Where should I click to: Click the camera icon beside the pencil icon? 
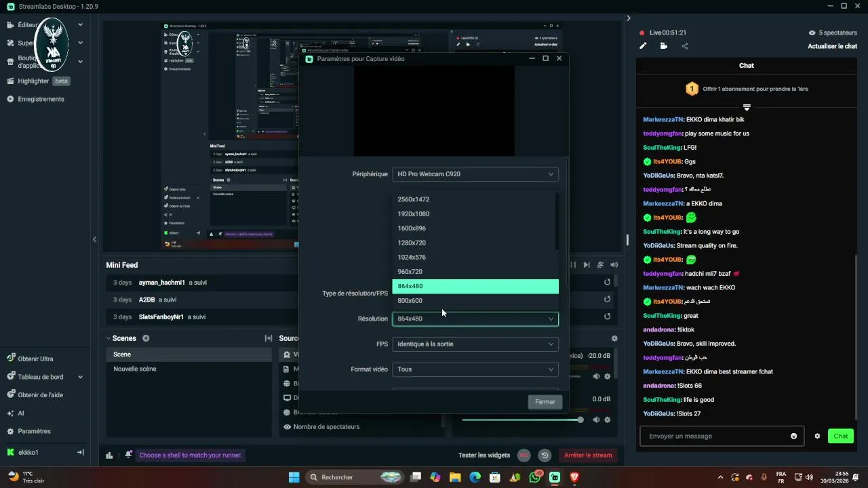(663, 46)
